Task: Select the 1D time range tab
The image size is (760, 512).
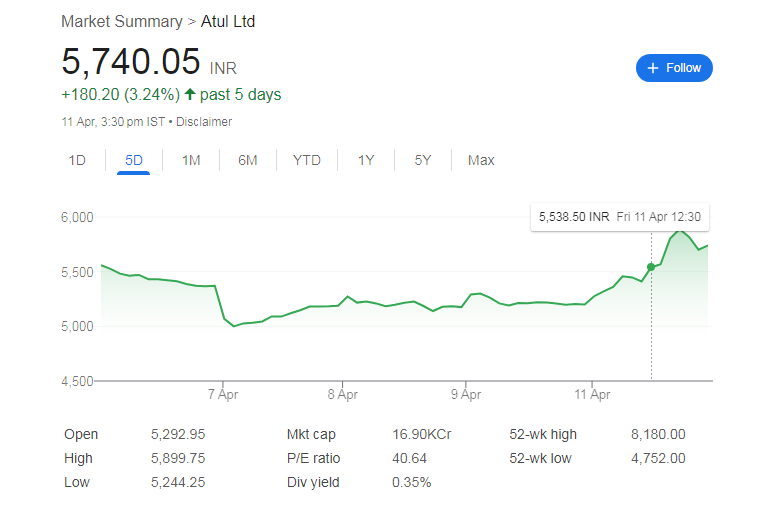Action: coord(77,160)
